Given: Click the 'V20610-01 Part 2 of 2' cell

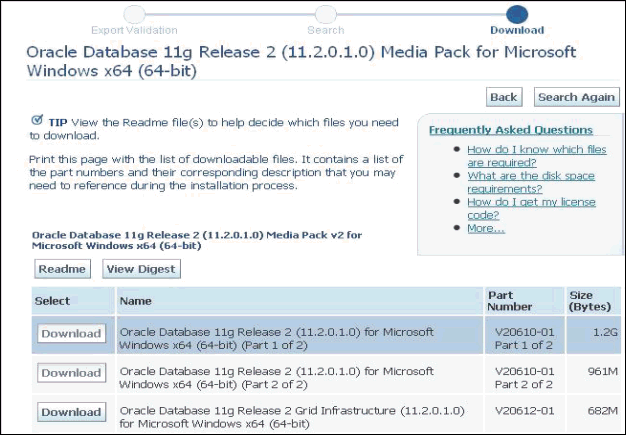Looking at the screenshot, I should pos(525,374).
